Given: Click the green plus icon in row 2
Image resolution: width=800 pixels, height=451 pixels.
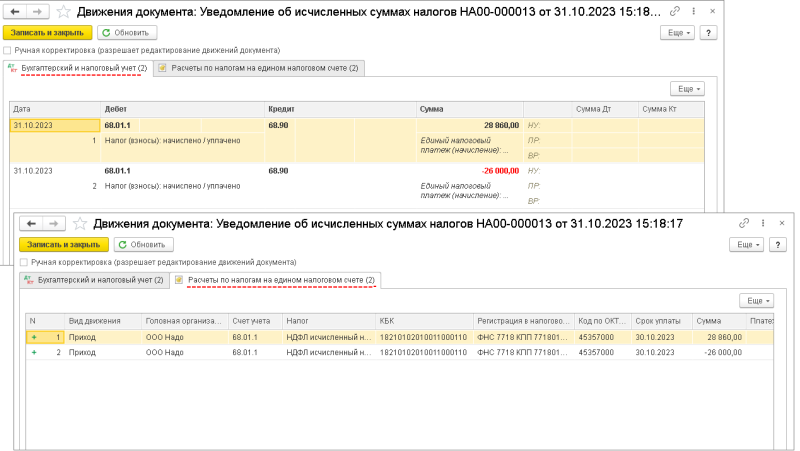Looking at the screenshot, I should click(x=34, y=353).
